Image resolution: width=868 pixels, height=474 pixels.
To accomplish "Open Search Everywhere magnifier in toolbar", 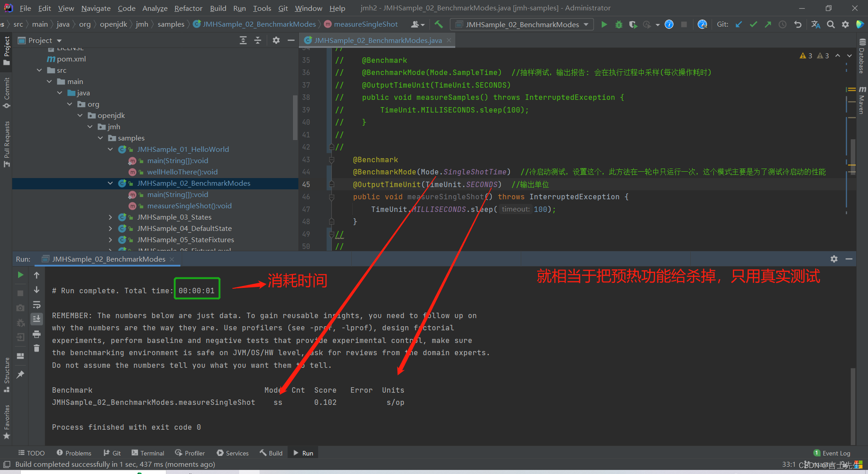I will click(x=830, y=24).
